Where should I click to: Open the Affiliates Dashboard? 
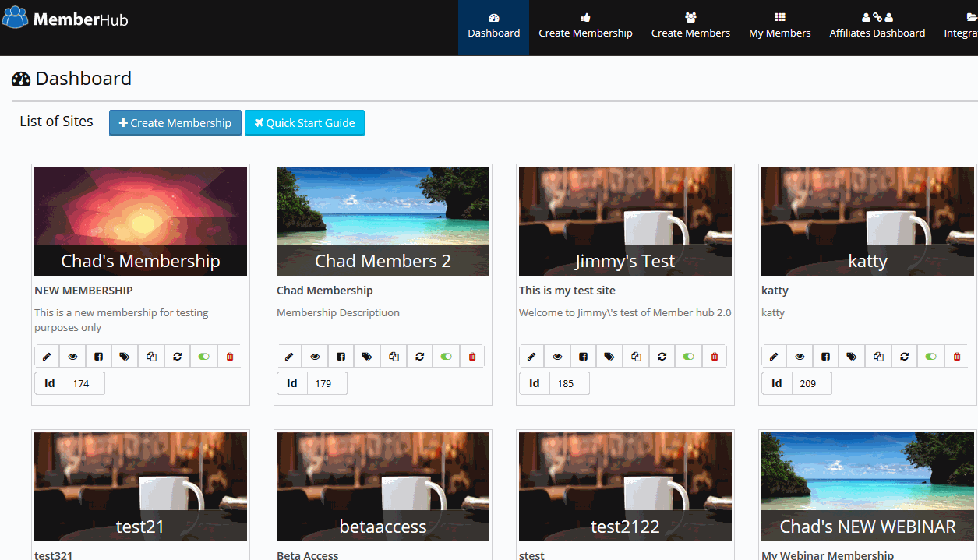click(x=877, y=27)
